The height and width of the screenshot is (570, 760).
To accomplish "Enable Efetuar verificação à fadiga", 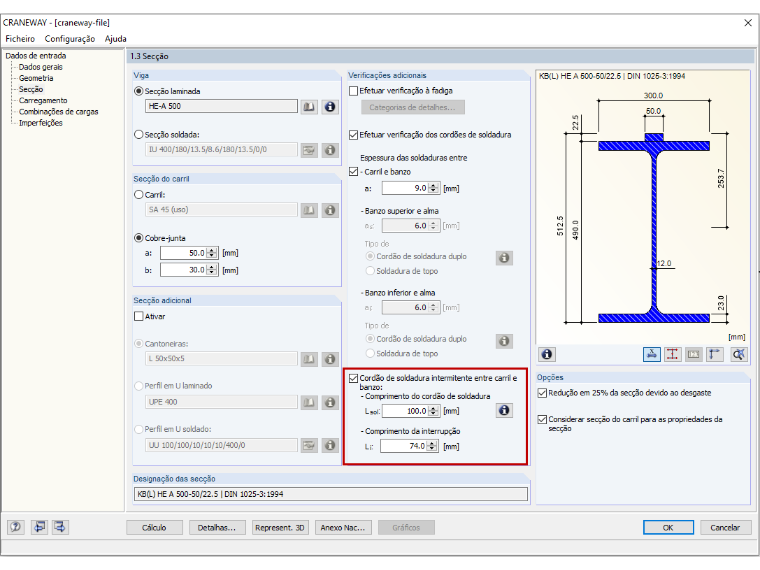I will [354, 91].
